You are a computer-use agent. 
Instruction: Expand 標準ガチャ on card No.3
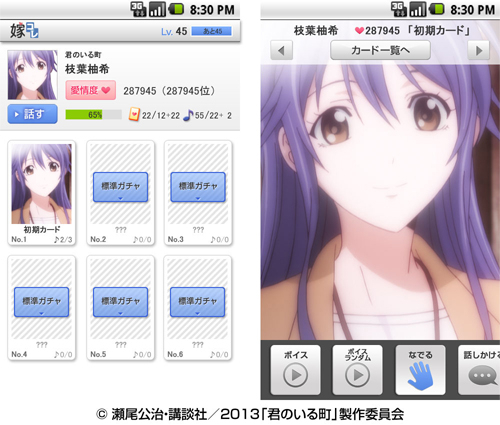click(x=198, y=187)
